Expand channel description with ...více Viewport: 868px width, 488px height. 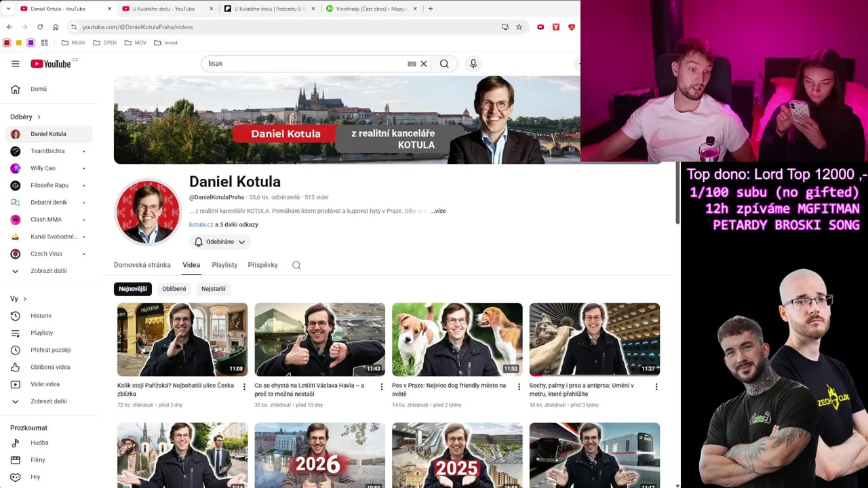click(439, 211)
